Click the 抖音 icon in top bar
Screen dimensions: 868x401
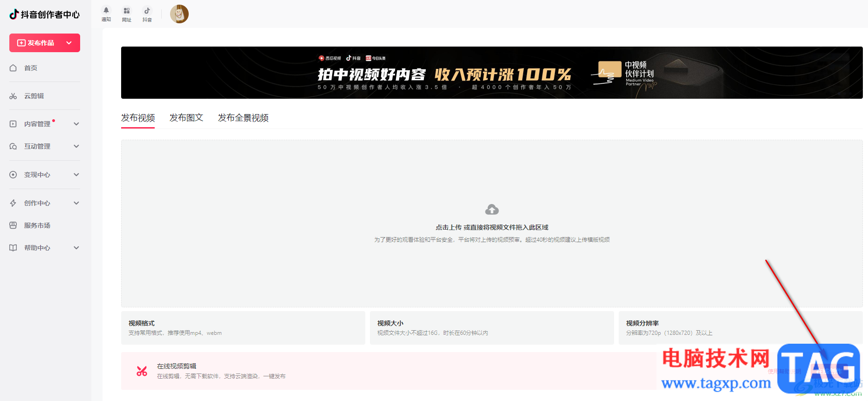(x=147, y=11)
